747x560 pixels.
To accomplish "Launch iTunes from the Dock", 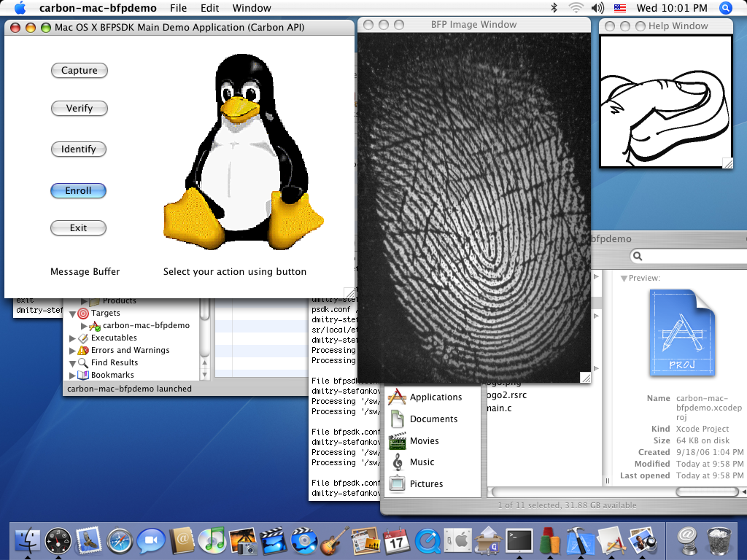I will click(213, 540).
